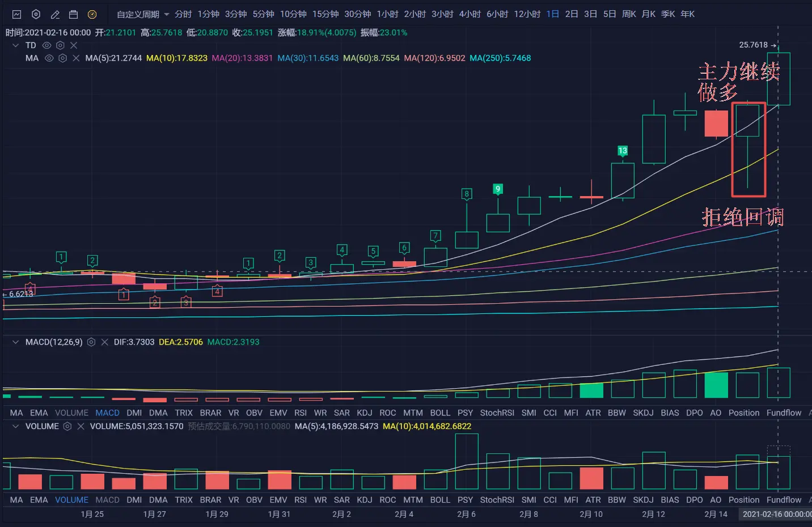
Task: Click the VOLUME:5,051,323.1570 readout
Action: [137, 426]
